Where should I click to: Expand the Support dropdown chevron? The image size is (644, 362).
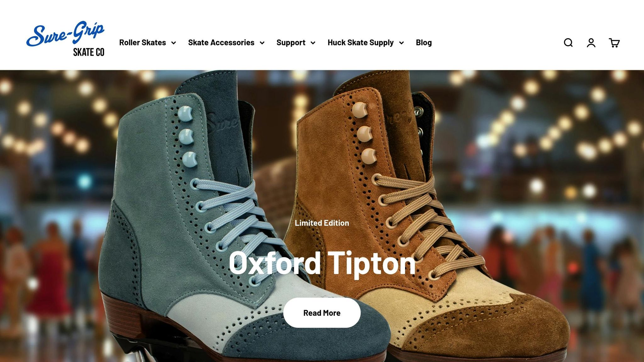tap(313, 43)
